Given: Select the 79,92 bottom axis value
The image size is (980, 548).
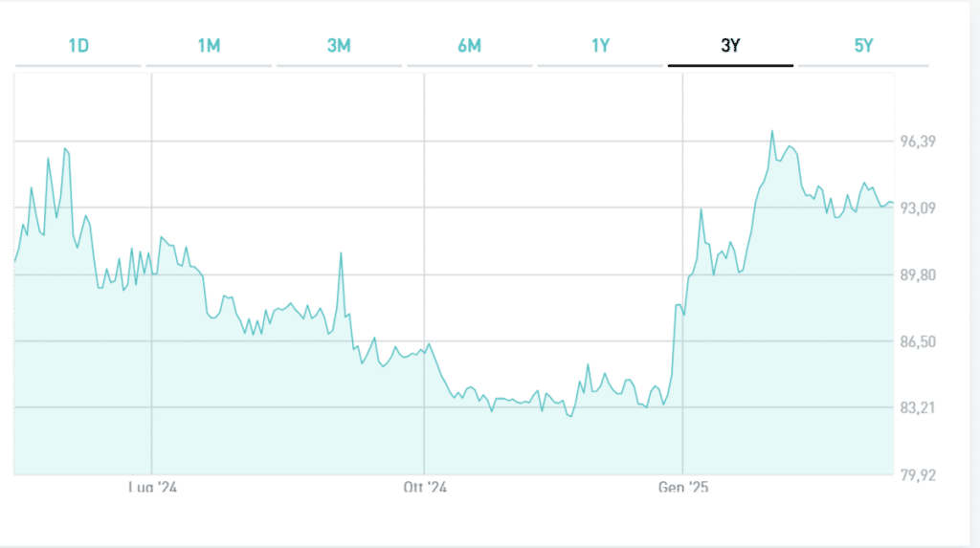Looking at the screenshot, I should (917, 475).
